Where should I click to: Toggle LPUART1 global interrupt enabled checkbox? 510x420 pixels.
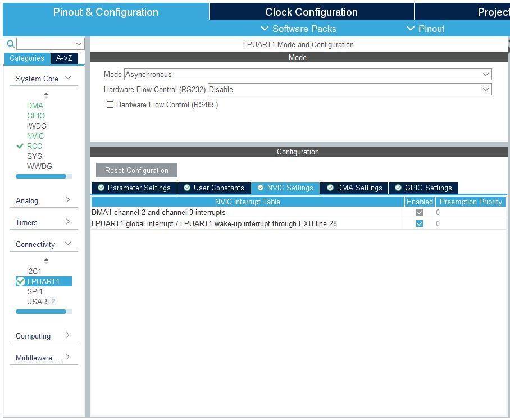coord(420,223)
